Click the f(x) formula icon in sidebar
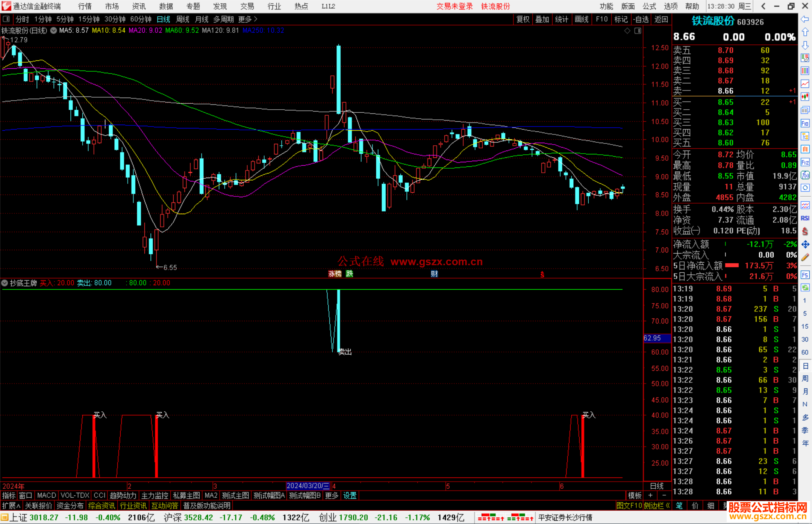 (805, 175)
